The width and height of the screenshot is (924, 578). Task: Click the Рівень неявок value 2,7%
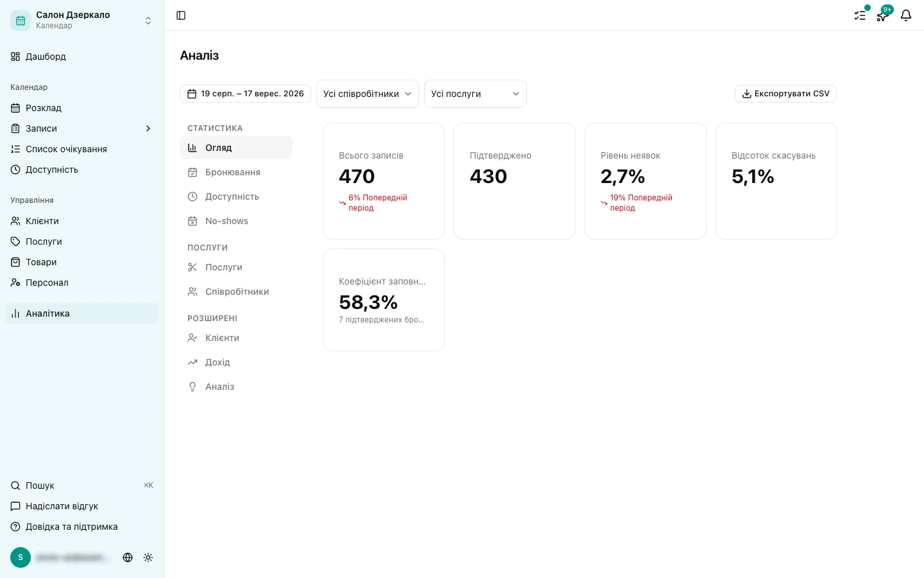click(622, 177)
